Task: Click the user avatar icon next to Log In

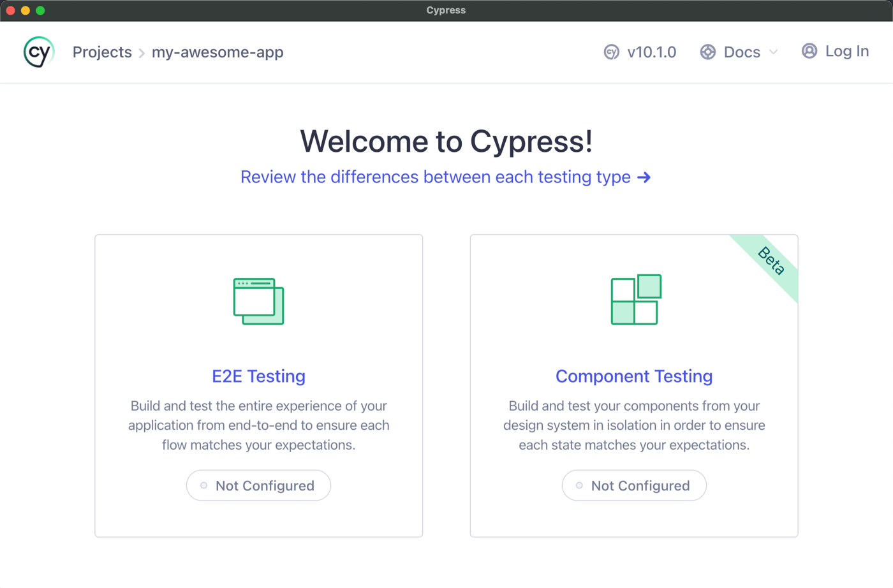Action: click(x=809, y=51)
